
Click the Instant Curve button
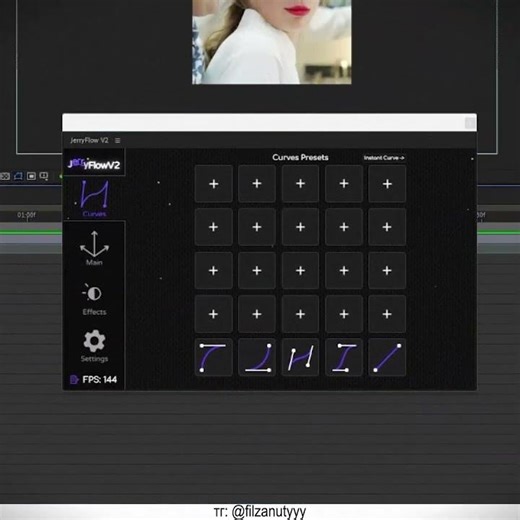click(x=384, y=158)
